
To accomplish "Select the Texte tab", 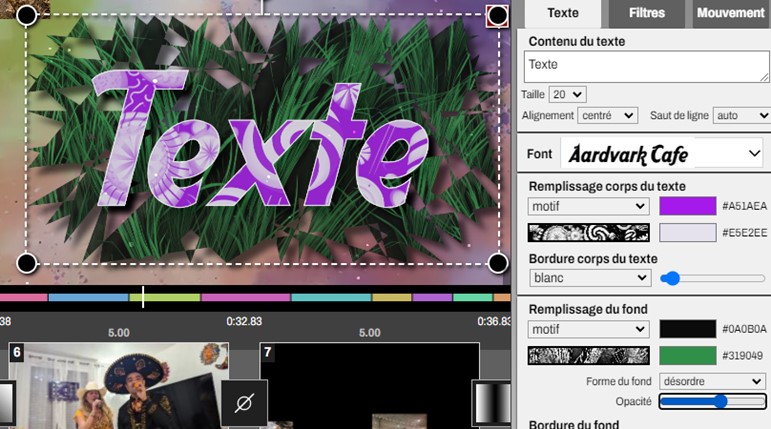I will 563,14.
